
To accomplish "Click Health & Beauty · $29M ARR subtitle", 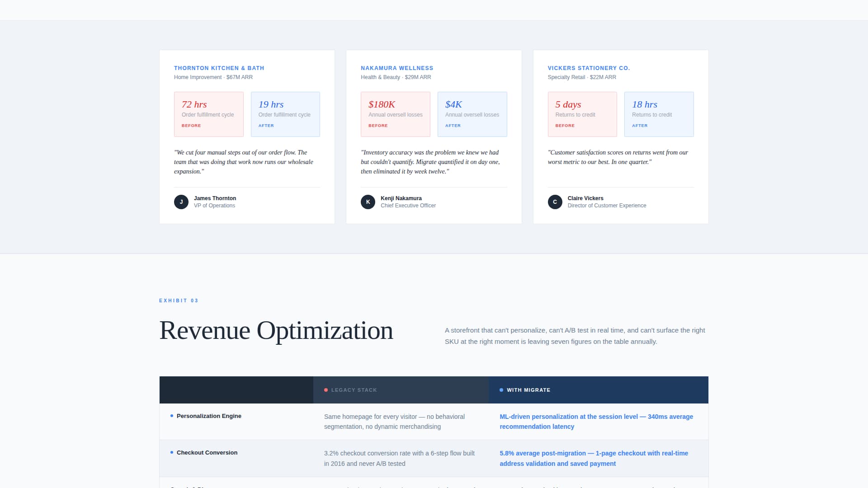I will 396,77.
